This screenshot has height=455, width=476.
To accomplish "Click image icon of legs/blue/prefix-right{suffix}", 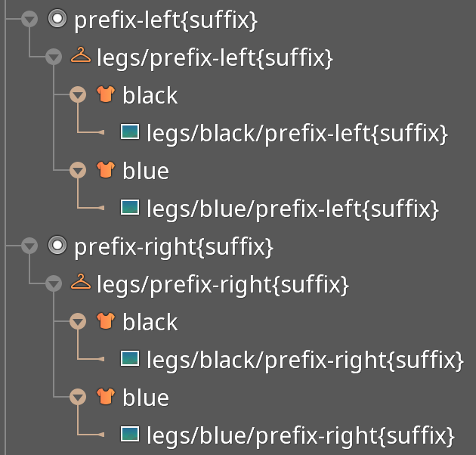I will (x=130, y=434).
